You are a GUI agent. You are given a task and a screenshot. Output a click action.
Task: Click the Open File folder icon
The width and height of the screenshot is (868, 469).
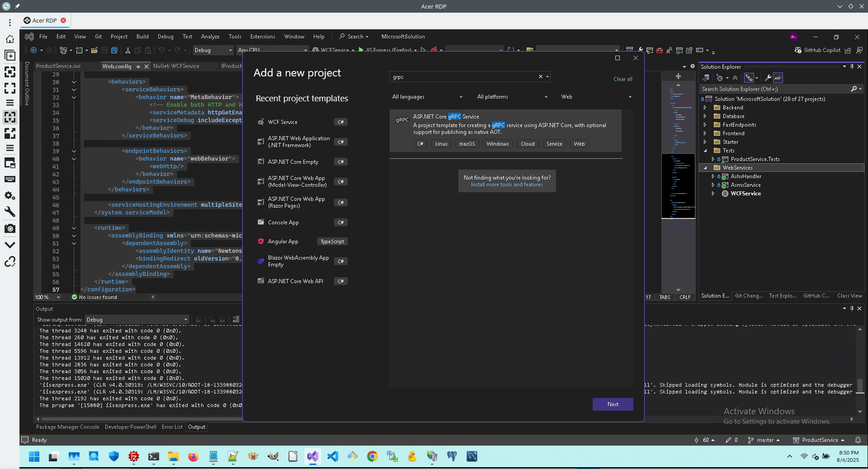[x=94, y=50]
